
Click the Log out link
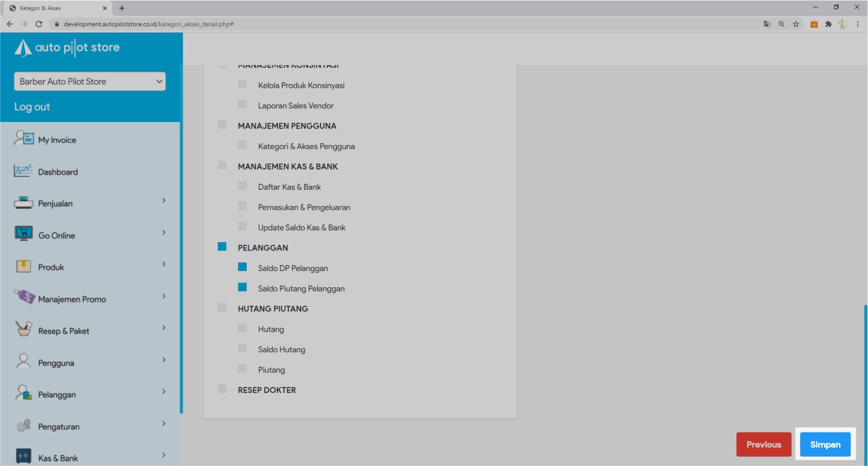[32, 107]
